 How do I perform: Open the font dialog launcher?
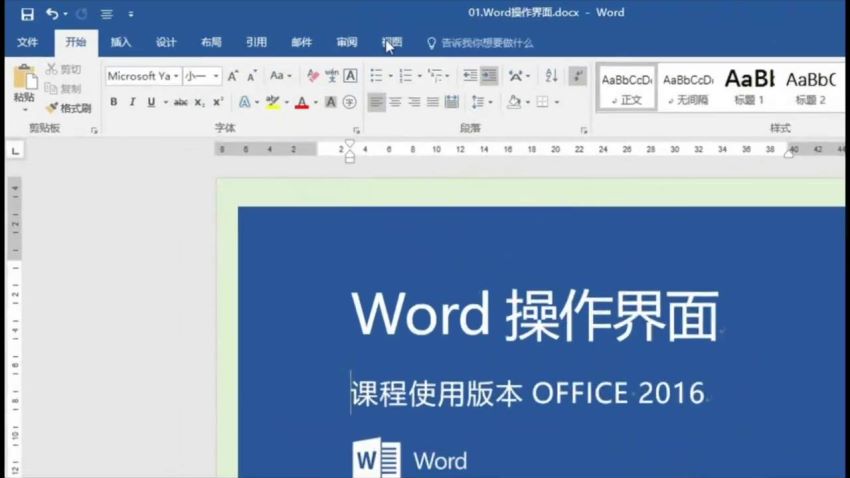[x=356, y=130]
